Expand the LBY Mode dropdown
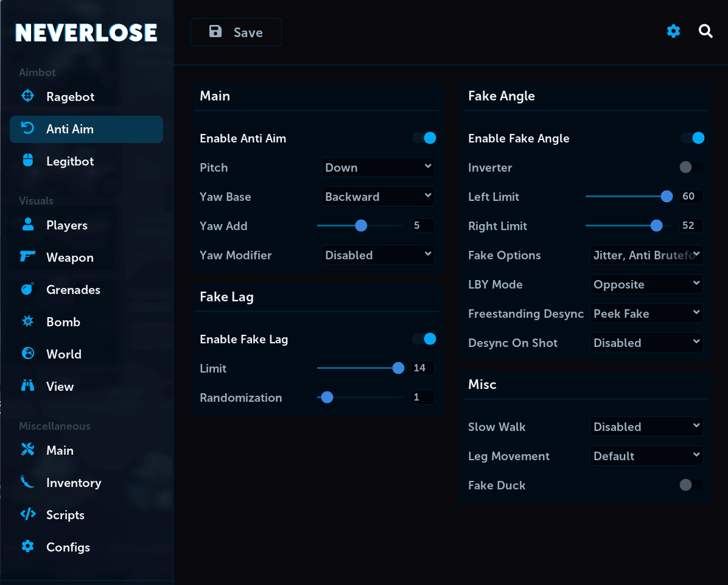 (x=646, y=284)
